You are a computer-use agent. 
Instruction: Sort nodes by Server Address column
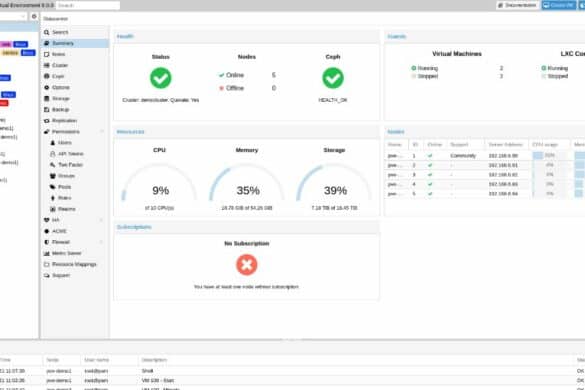[x=507, y=144]
